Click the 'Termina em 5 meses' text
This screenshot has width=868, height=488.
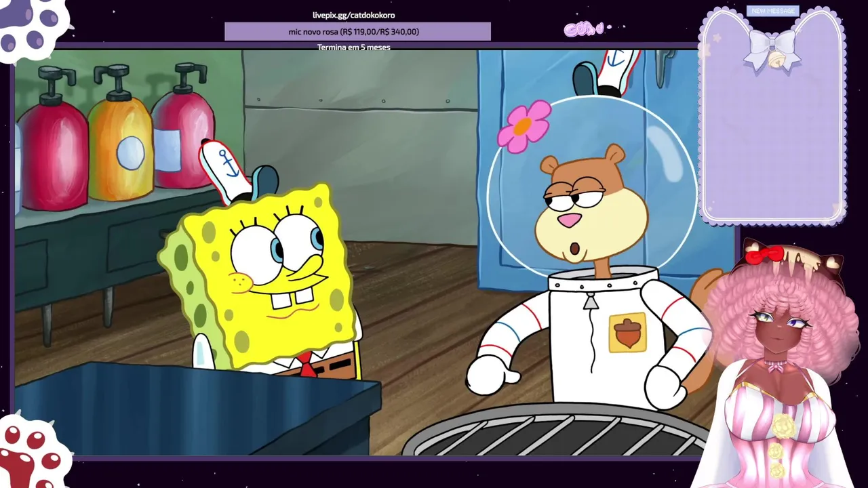pos(353,47)
